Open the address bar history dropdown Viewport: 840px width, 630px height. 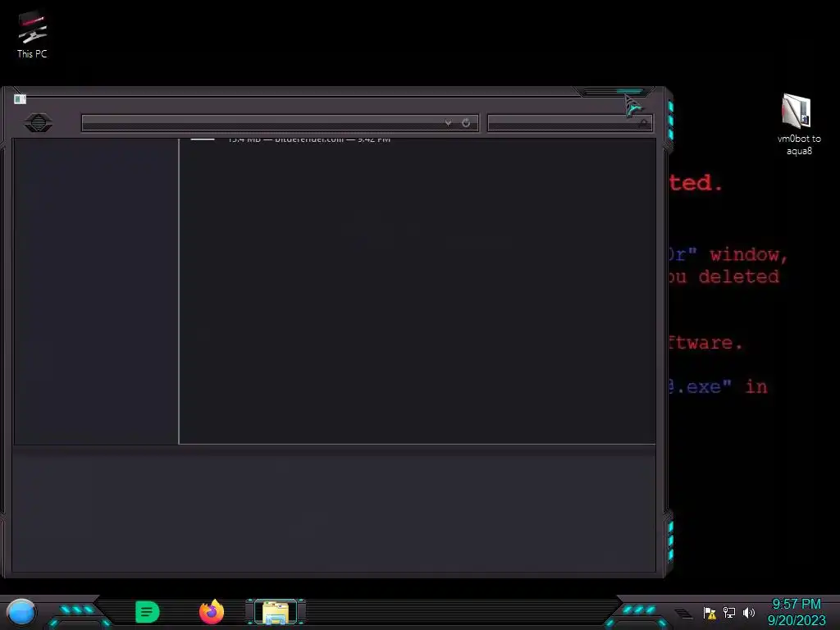(448, 123)
